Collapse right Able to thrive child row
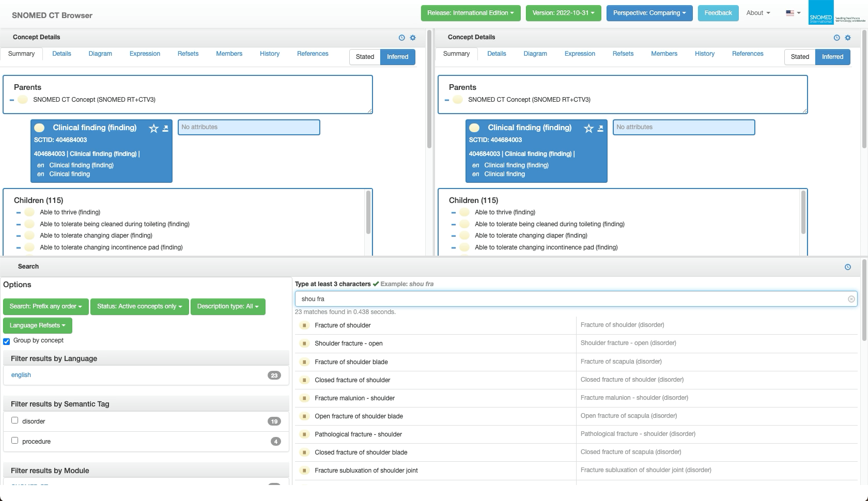The width and height of the screenshot is (868, 501). click(x=453, y=212)
